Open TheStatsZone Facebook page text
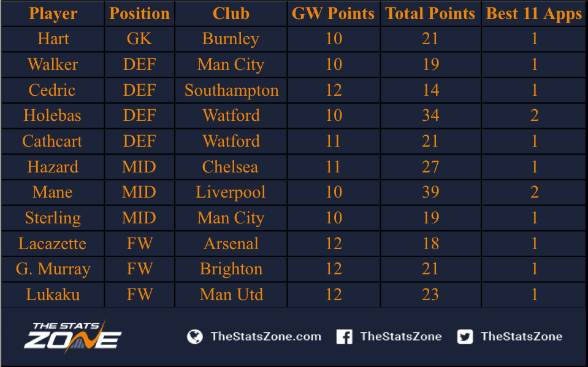The height and width of the screenshot is (367, 588). [x=401, y=336]
